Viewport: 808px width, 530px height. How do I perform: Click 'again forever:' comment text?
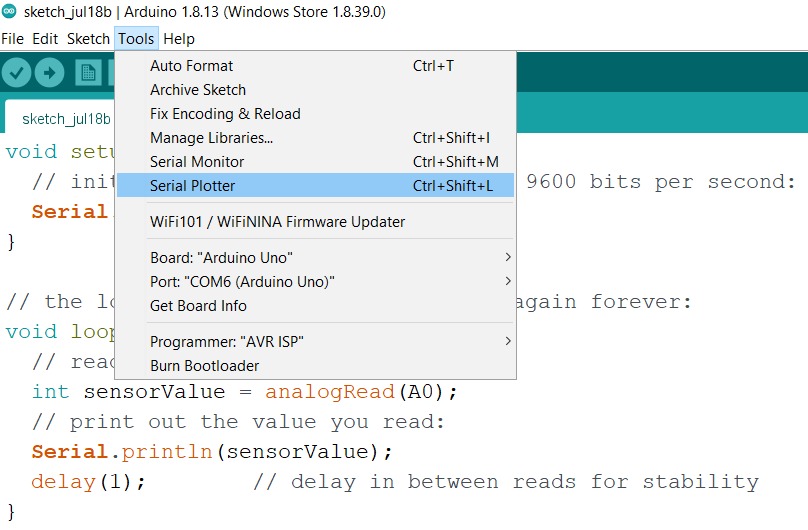tap(604, 302)
